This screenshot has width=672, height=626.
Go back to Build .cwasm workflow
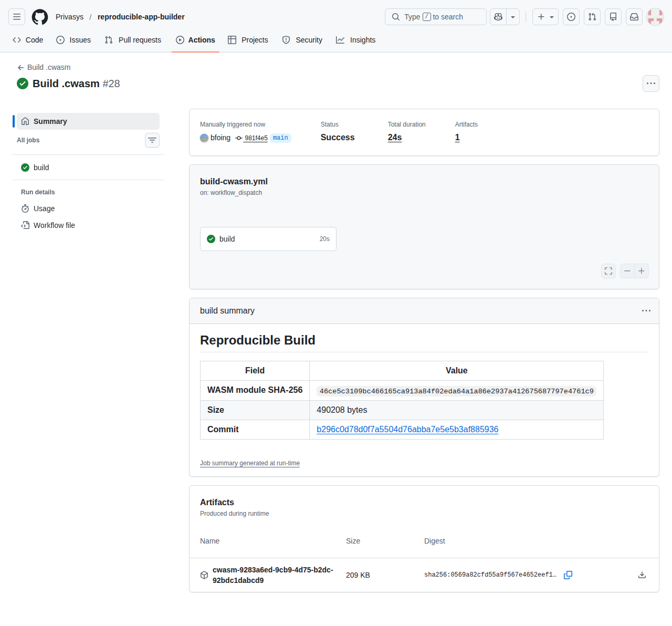click(44, 67)
